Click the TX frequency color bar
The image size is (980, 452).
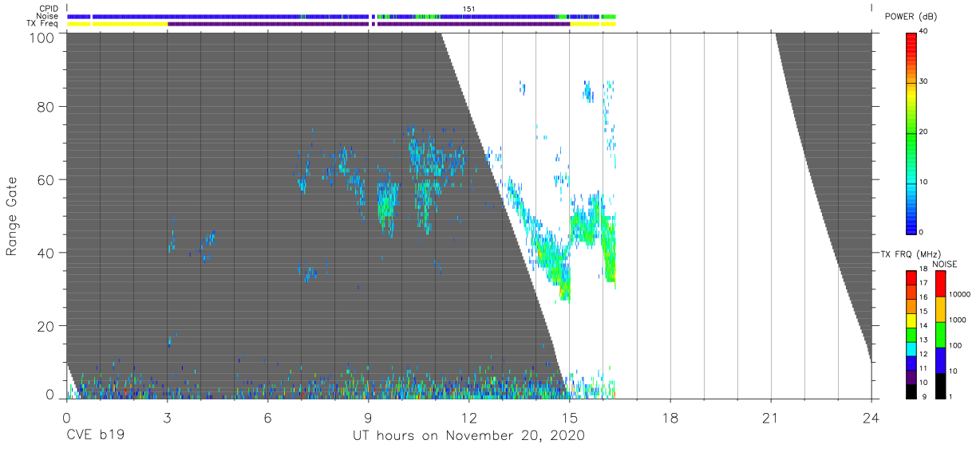pyautogui.click(x=912, y=334)
